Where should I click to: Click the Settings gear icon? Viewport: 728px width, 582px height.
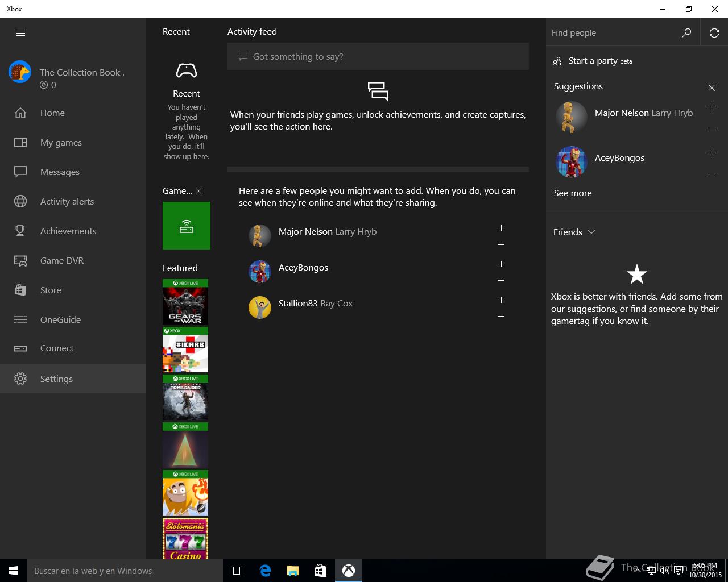[x=20, y=379]
